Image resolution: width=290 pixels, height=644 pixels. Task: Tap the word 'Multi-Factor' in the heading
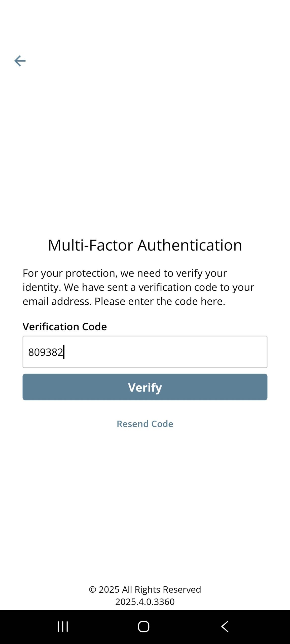click(90, 245)
